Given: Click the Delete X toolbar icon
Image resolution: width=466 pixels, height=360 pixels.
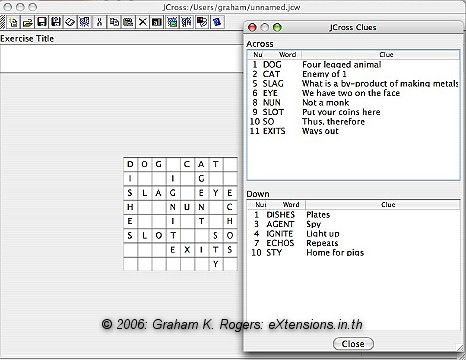Looking at the screenshot, I should pos(142,22).
